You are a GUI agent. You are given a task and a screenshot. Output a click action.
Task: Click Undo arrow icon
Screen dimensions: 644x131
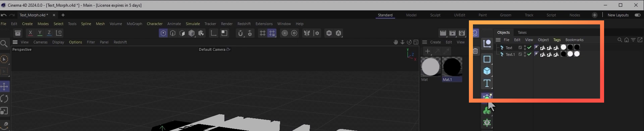point(3,15)
